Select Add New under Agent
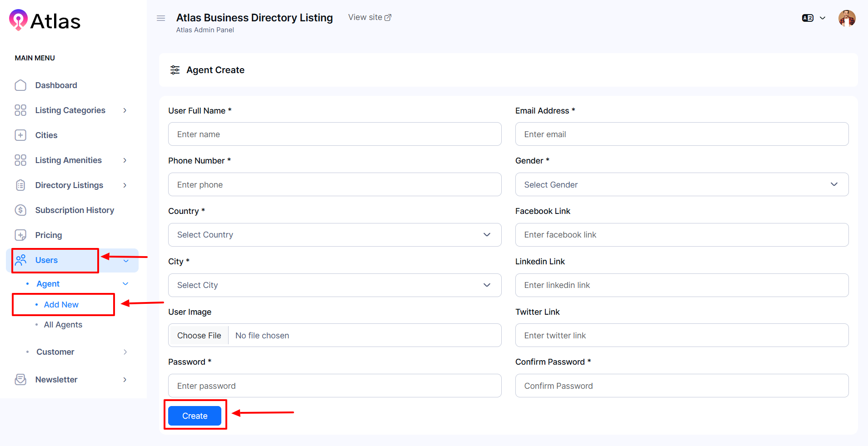Viewport: 868px width, 446px height. coord(61,305)
